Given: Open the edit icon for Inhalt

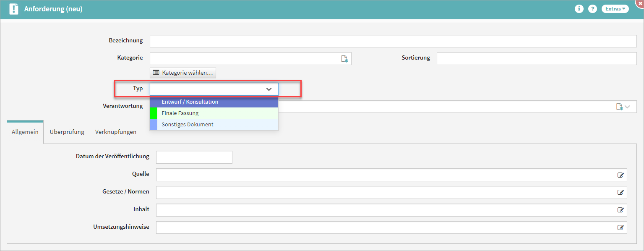Looking at the screenshot, I should coord(621,210).
